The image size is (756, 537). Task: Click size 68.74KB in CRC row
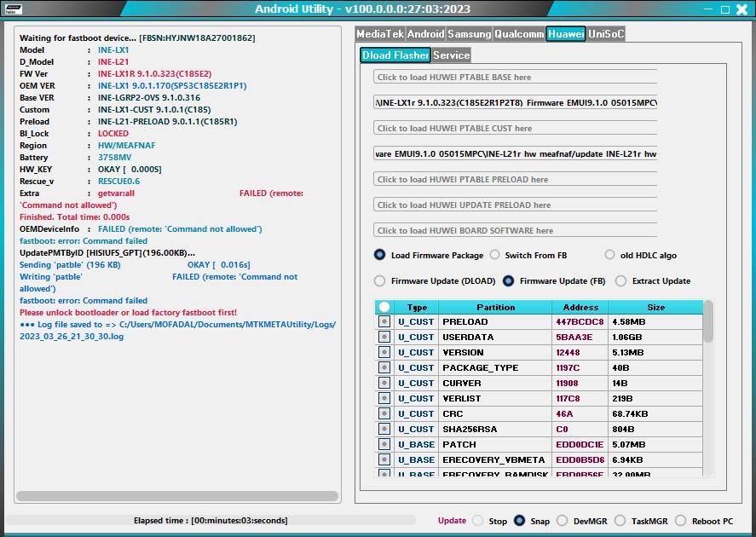[655, 413]
